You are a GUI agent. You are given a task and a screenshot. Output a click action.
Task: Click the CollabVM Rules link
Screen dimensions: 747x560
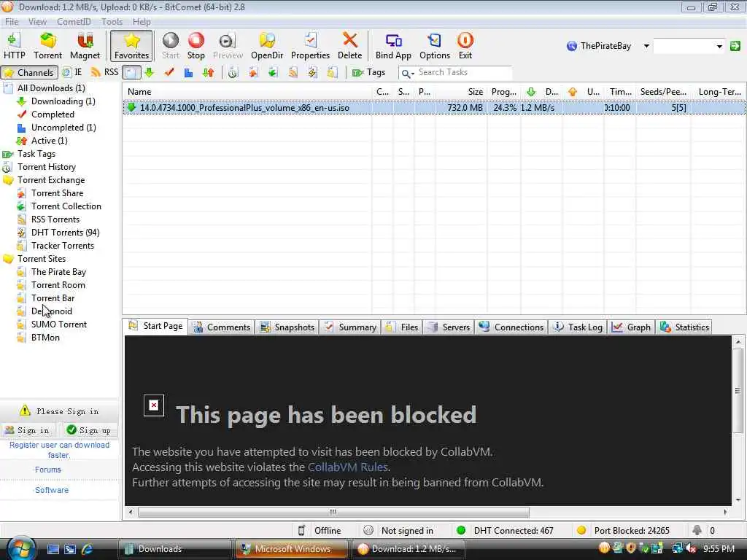[348, 467]
